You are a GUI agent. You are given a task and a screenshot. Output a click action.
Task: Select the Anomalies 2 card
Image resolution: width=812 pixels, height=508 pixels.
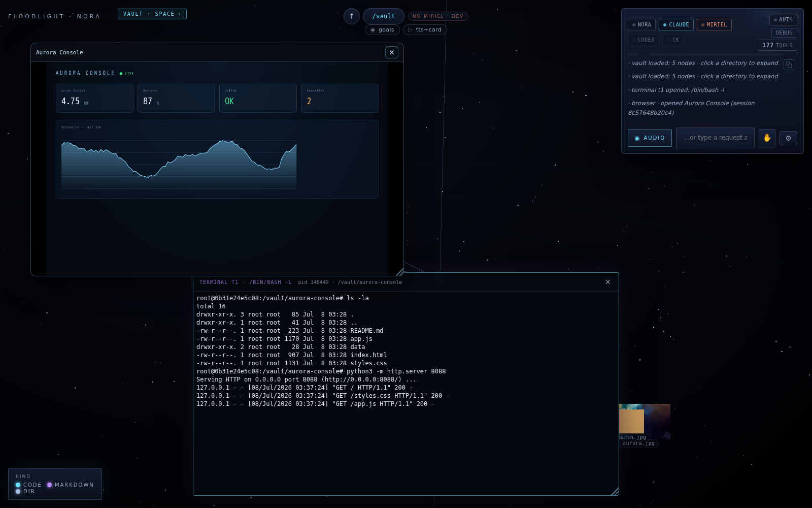click(340, 98)
